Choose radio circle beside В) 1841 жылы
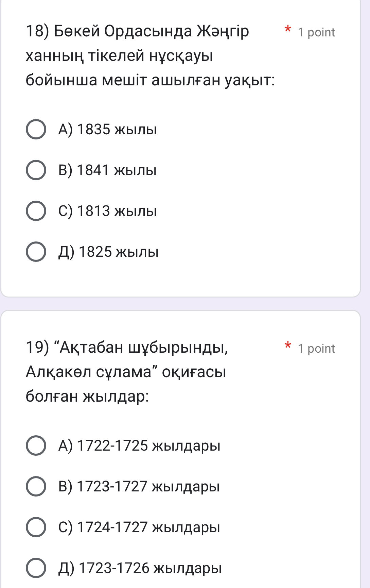370x588 pixels. (36, 170)
